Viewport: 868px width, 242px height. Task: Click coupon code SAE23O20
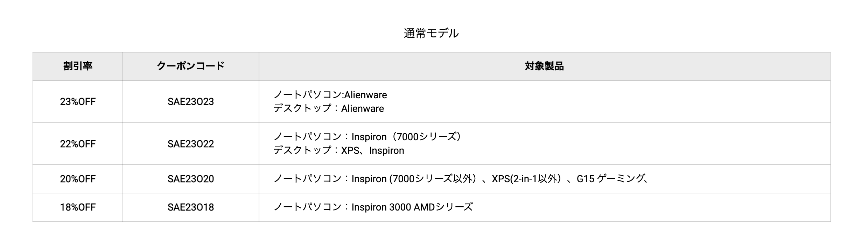[191, 179]
